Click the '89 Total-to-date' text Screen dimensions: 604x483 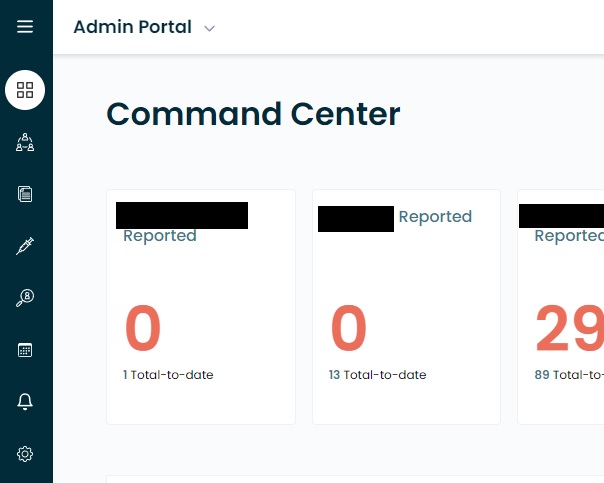click(x=569, y=375)
